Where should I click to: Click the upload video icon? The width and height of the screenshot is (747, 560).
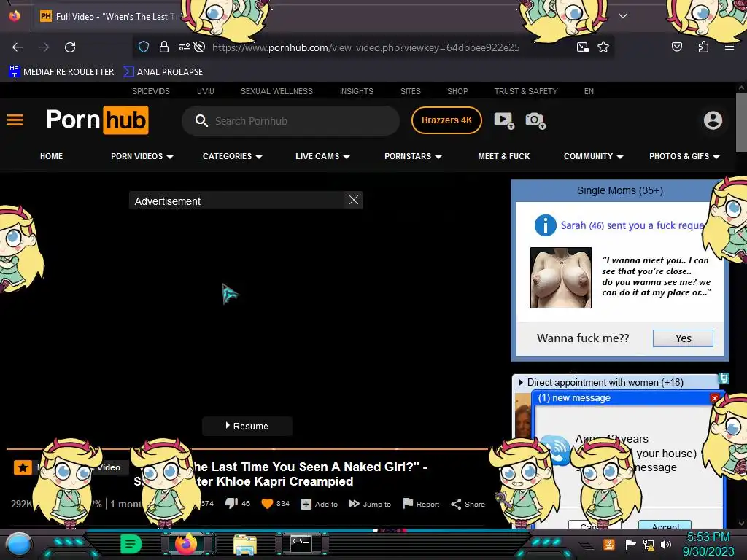[x=504, y=120]
